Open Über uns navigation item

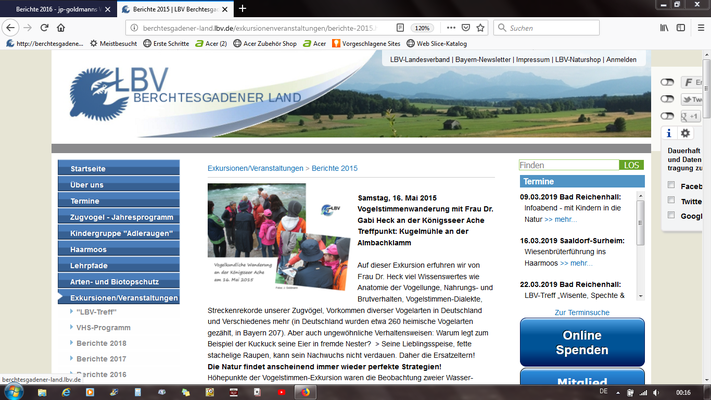119,185
